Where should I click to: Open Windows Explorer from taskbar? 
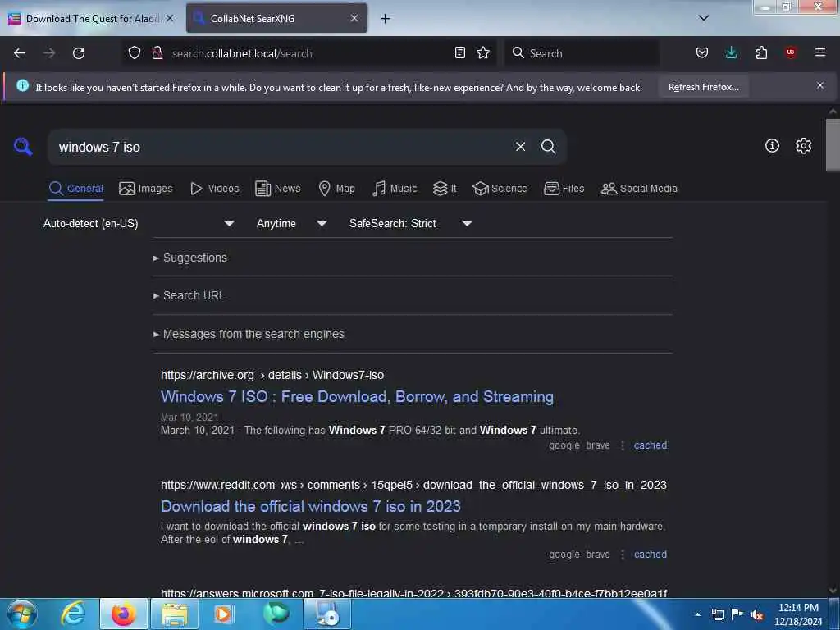(175, 614)
